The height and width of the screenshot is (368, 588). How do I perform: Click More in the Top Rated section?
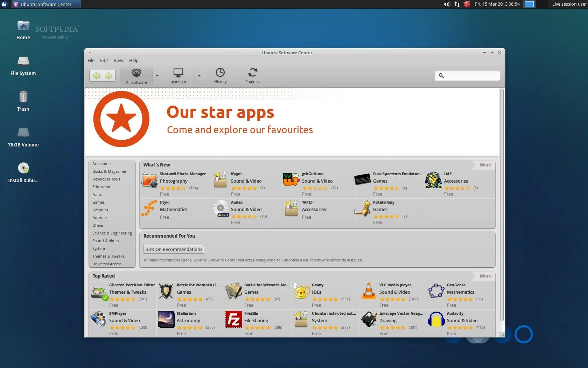[x=485, y=276]
